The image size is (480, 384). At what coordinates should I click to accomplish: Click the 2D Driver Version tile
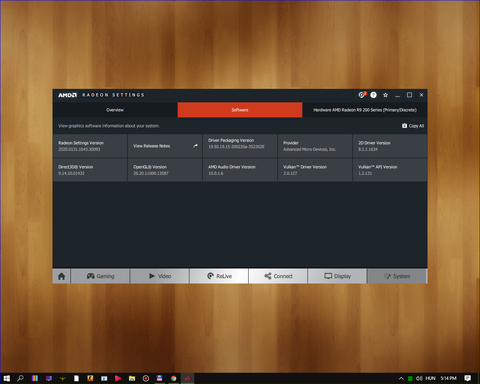(390, 146)
